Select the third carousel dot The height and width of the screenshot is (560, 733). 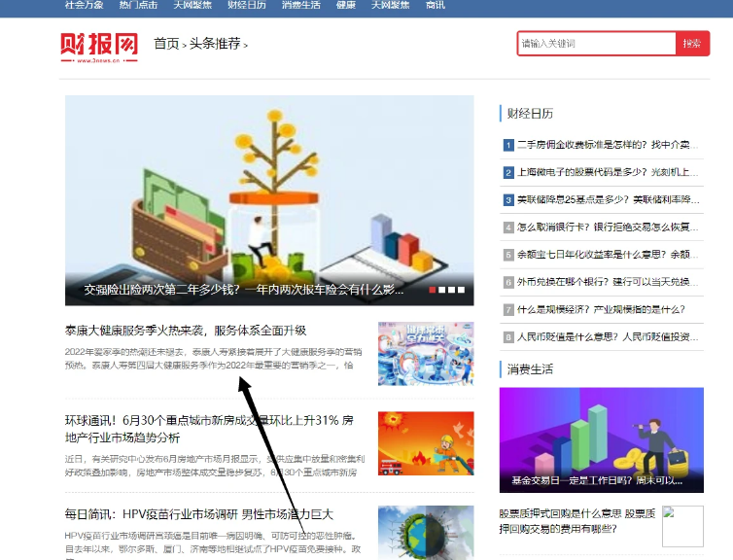click(451, 290)
